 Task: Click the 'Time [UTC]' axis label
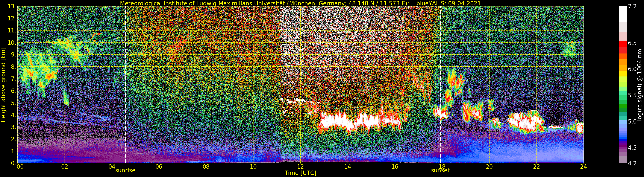(x=300, y=173)
